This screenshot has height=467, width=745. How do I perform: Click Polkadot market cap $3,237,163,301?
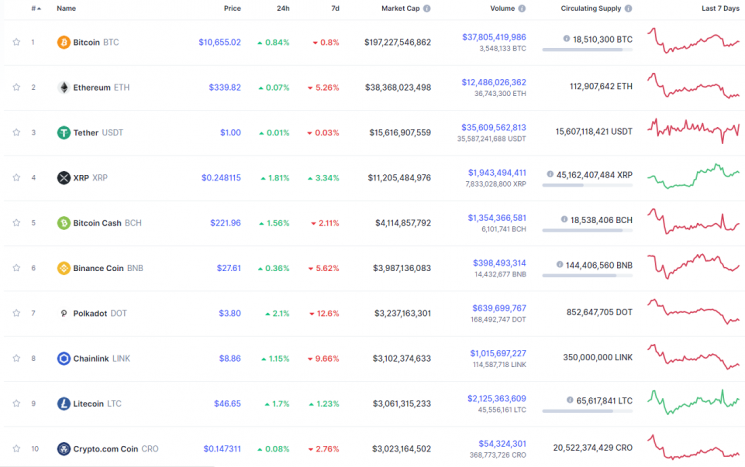coord(402,313)
